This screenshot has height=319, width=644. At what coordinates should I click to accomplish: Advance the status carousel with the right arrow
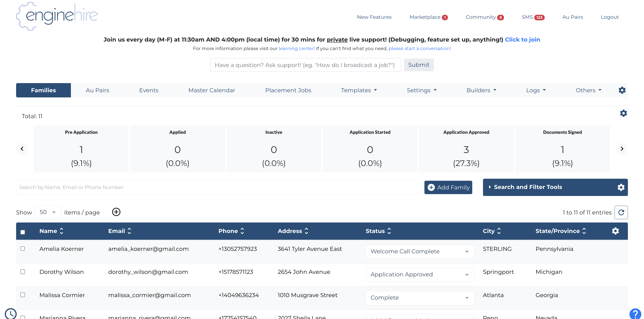tap(622, 149)
